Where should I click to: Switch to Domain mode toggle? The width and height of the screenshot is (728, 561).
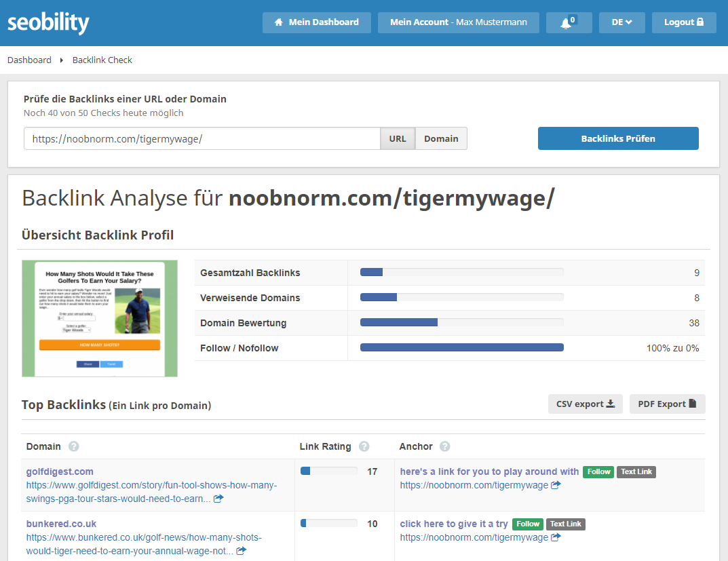[441, 139]
